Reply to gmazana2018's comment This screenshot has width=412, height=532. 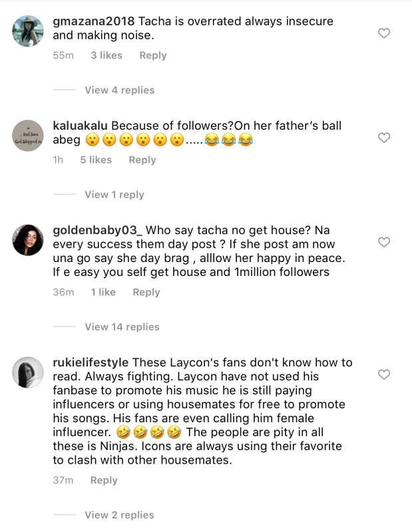(x=152, y=55)
